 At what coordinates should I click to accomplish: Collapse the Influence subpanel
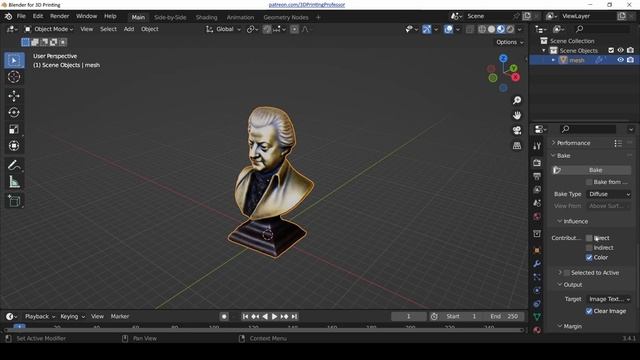pyautogui.click(x=576, y=221)
